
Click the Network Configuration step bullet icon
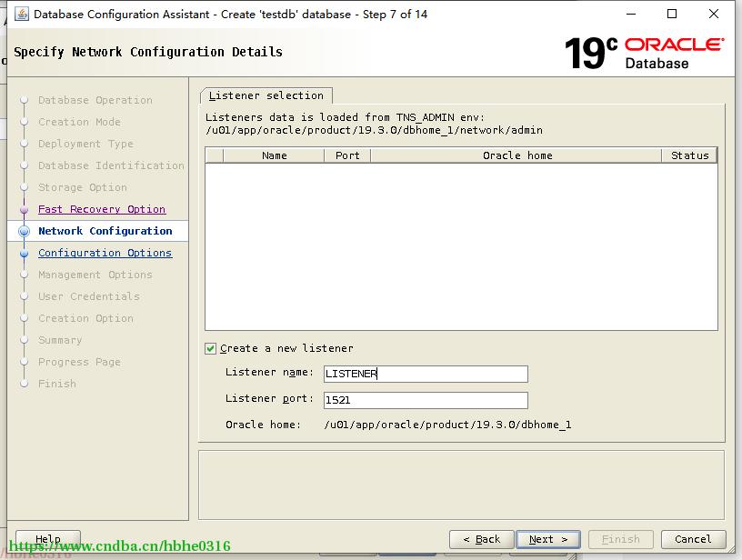tap(25, 231)
